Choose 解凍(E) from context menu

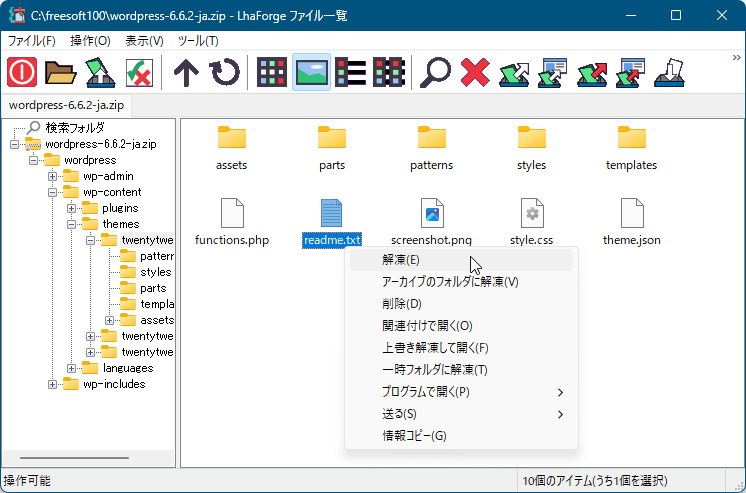tap(461, 260)
